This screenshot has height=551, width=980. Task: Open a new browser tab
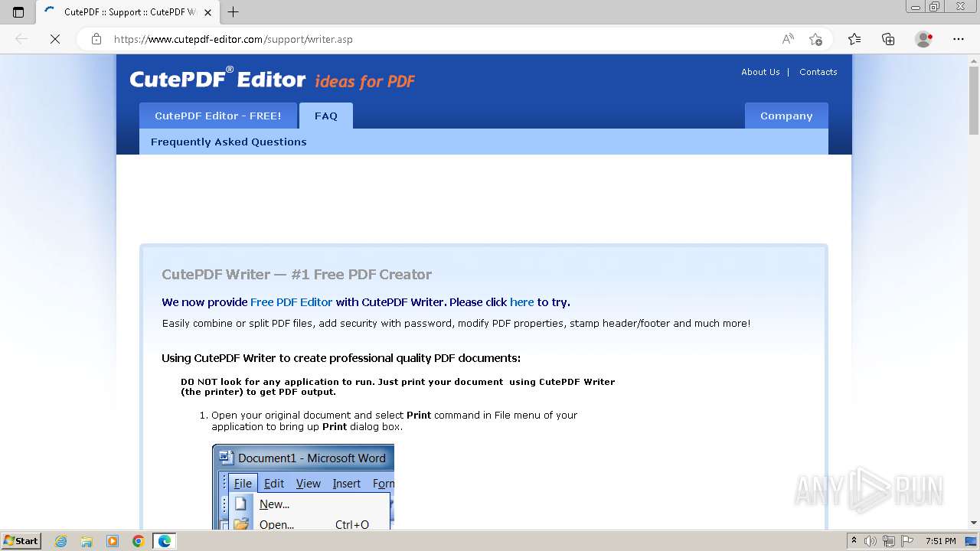tap(234, 12)
